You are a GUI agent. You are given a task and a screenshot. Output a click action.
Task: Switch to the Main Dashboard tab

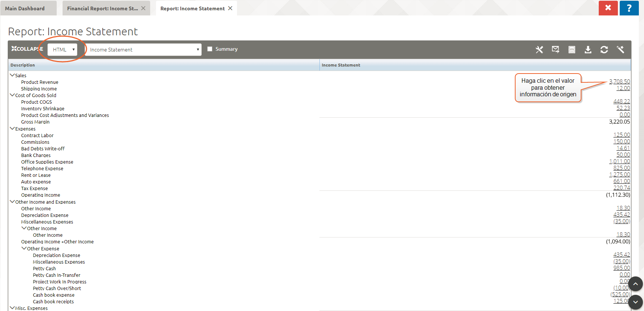coord(25,8)
